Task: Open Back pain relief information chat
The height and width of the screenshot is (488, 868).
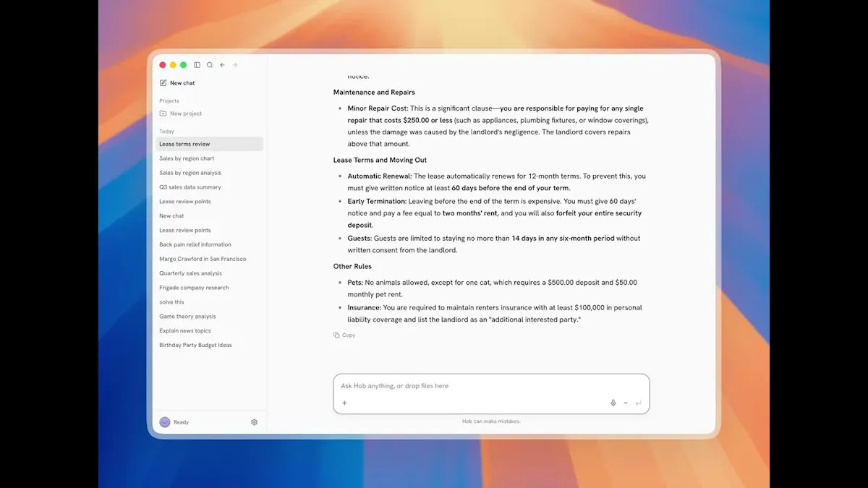Action: [x=210, y=244]
